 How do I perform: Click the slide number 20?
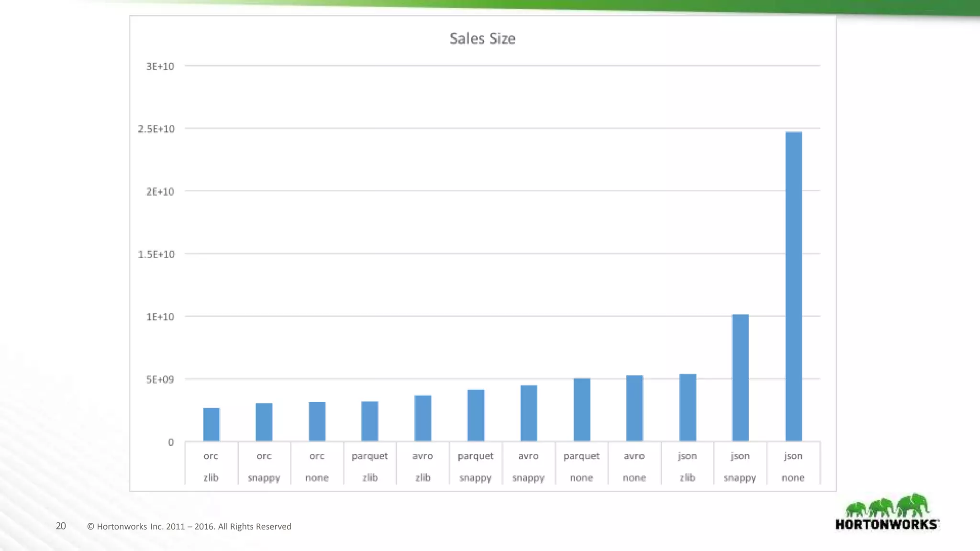(61, 526)
